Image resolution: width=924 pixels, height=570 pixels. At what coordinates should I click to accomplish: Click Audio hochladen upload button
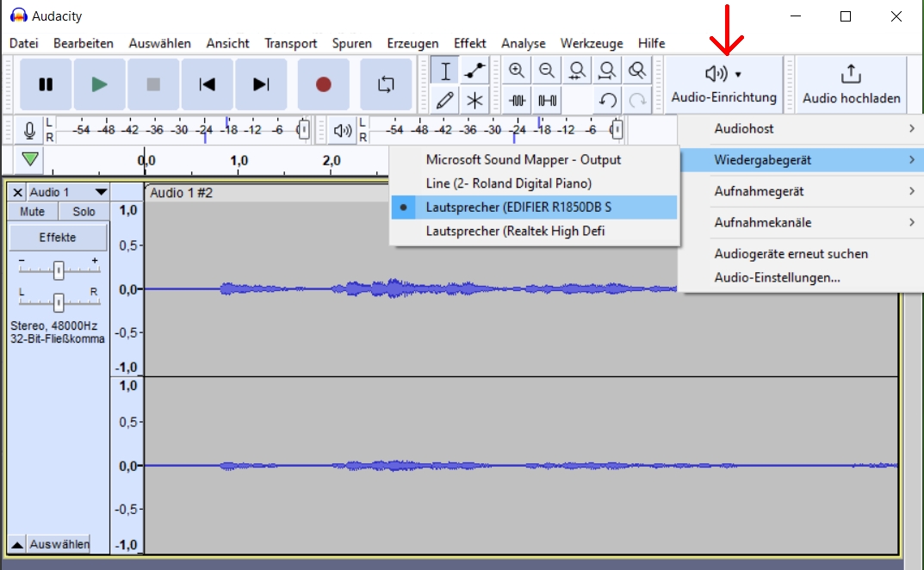(851, 84)
